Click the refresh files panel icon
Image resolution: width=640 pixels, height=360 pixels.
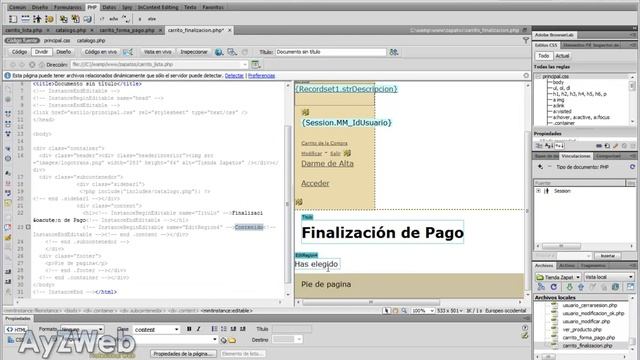(x=554, y=287)
